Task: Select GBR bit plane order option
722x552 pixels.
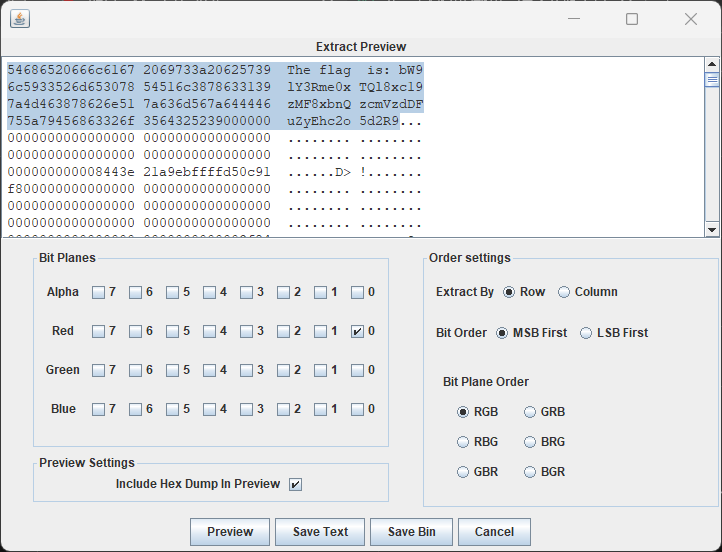Action: [463, 472]
